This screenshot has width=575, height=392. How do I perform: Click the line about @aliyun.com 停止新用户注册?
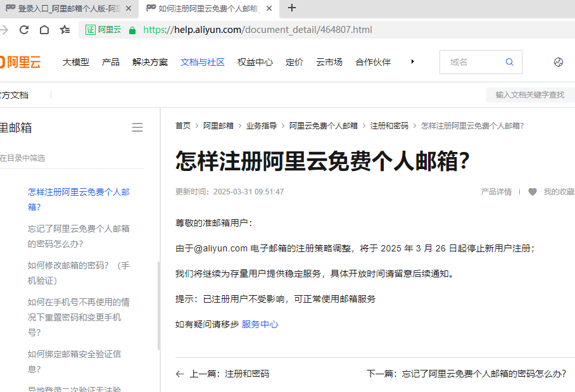coord(355,248)
